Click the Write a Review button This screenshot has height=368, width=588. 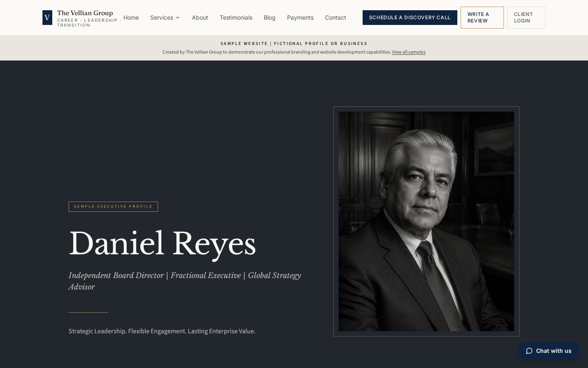(x=482, y=18)
